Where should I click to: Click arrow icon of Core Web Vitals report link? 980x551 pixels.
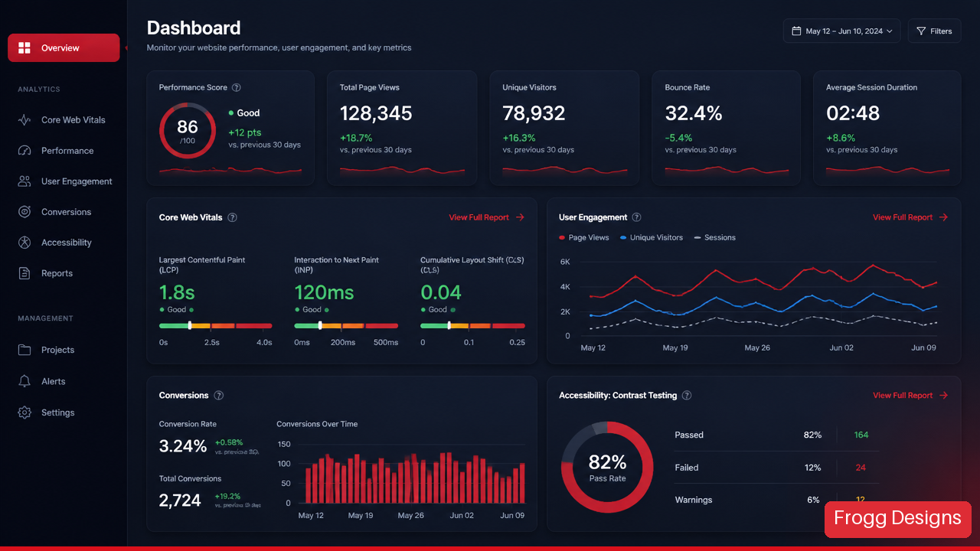520,217
